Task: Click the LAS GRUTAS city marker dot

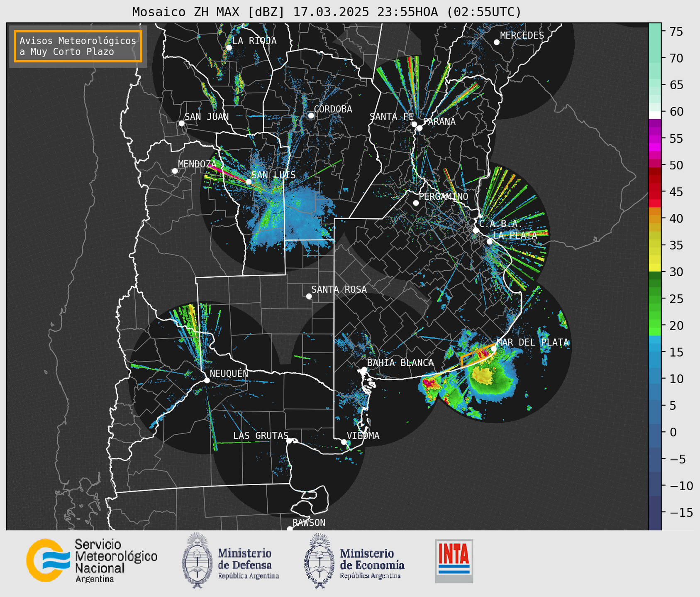Action: pyautogui.click(x=289, y=441)
